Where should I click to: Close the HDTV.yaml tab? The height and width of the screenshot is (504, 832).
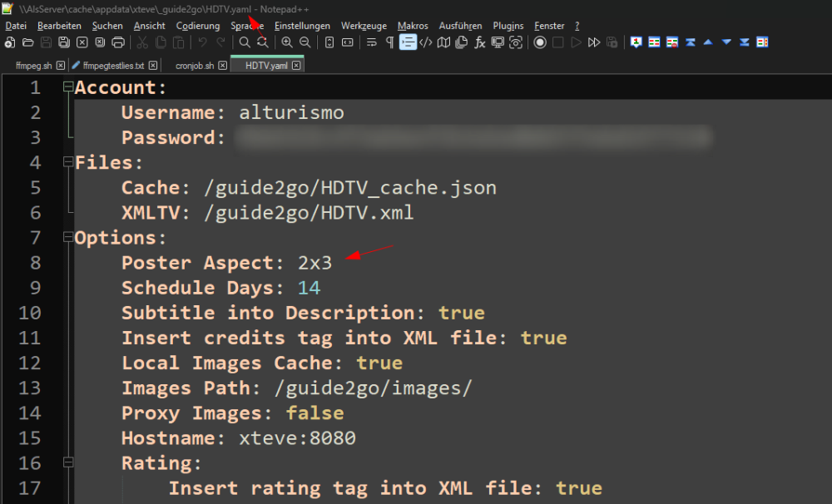[296, 65]
